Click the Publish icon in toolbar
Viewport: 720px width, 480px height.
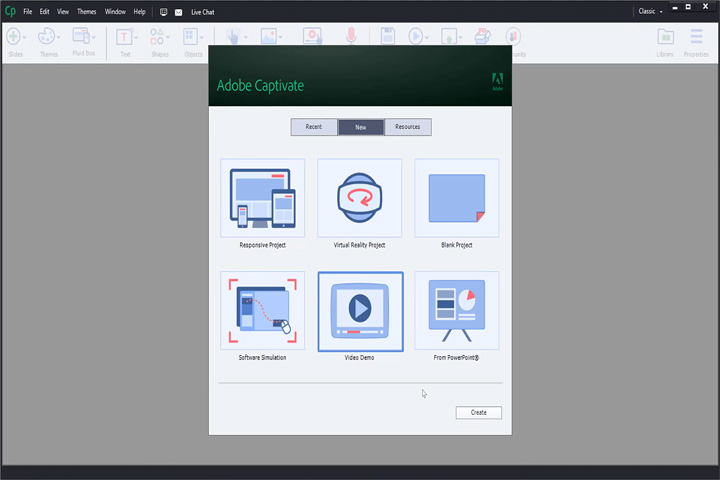(449, 36)
